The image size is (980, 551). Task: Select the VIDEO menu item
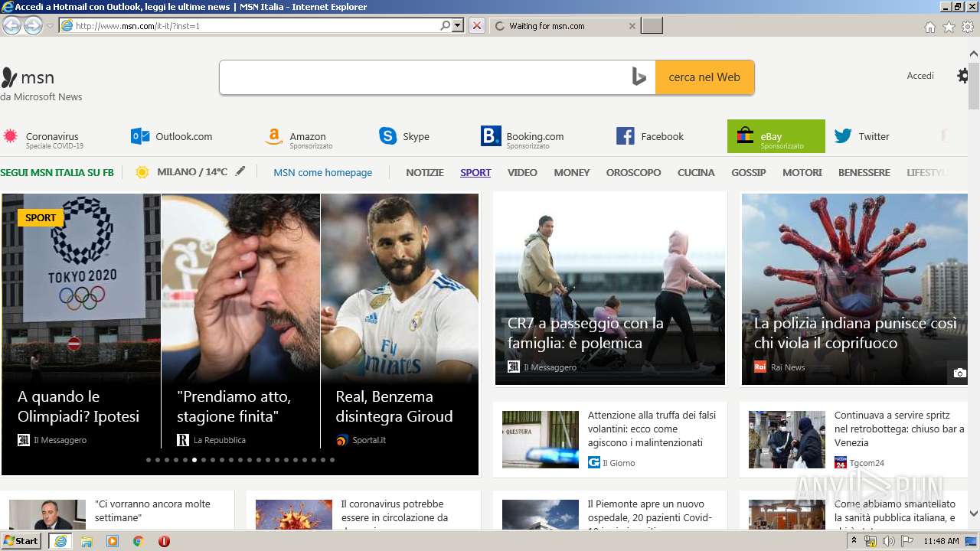pyautogui.click(x=522, y=173)
